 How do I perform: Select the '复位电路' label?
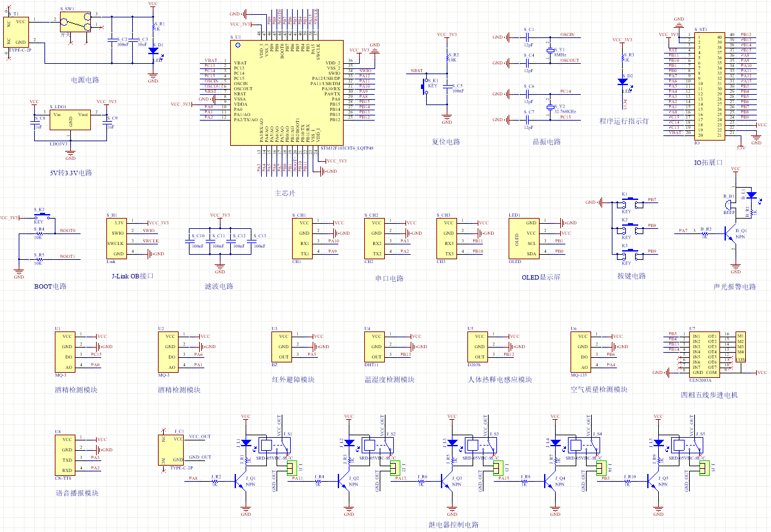[x=446, y=142]
